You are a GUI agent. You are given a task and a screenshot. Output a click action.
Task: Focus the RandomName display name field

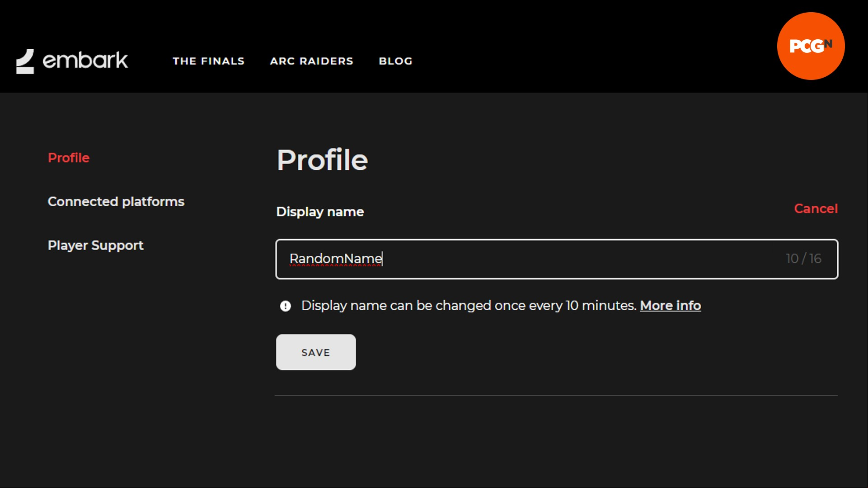point(557,259)
